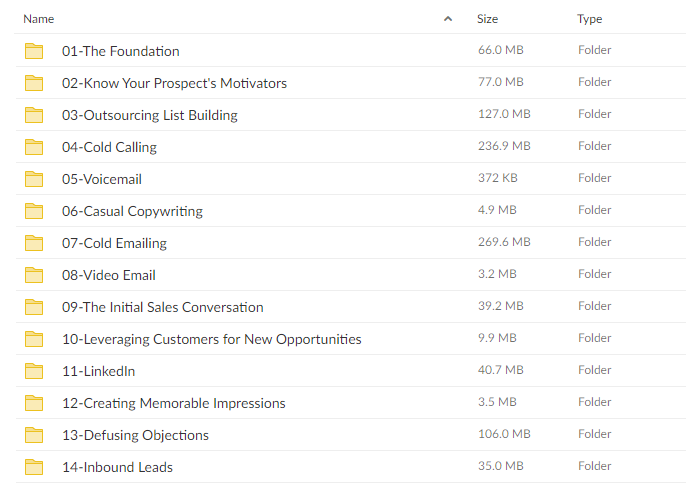Select the 13-Defusing Objections folder icon

(34, 435)
